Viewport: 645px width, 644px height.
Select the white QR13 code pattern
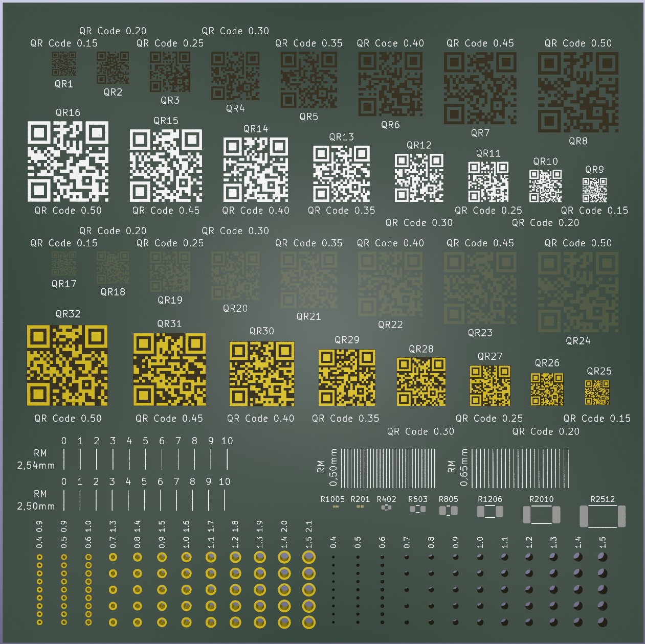tap(341, 174)
